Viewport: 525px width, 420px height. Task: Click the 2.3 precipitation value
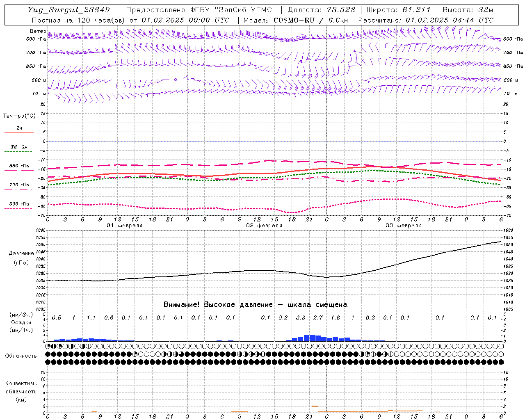point(300,317)
